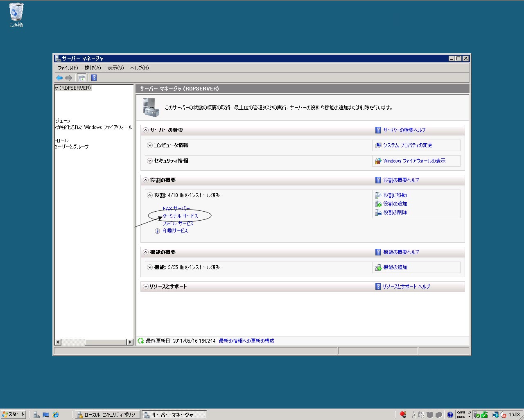The width and height of the screenshot is (524, 420).
Task: Click the 役割の削除 icon
Action: 378,212
